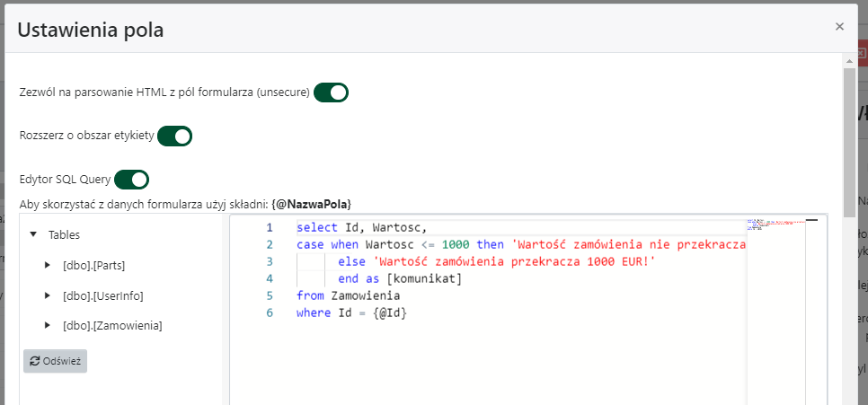Expand arrow beside [dbo].[UserInfo] table
This screenshot has height=405, width=868.
coord(48,295)
